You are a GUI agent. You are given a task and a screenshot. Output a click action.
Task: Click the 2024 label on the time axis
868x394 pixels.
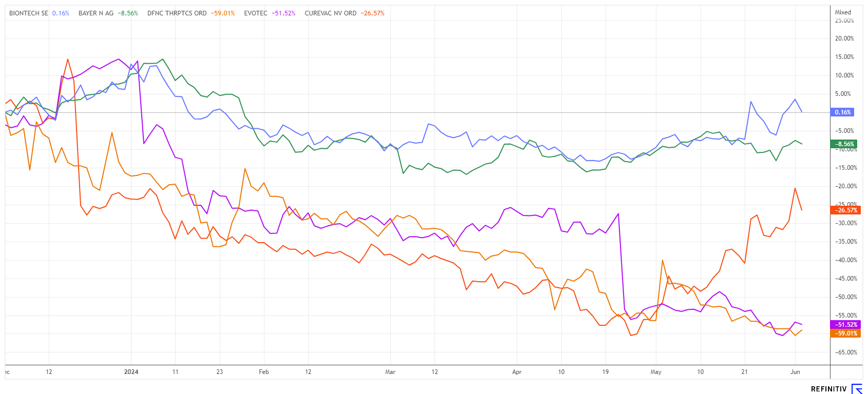coord(131,372)
